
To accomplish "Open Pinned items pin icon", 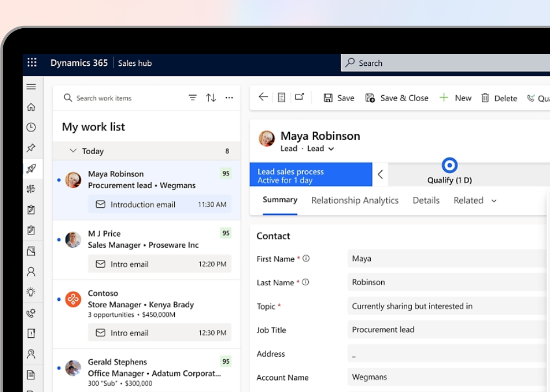I will click(31, 148).
